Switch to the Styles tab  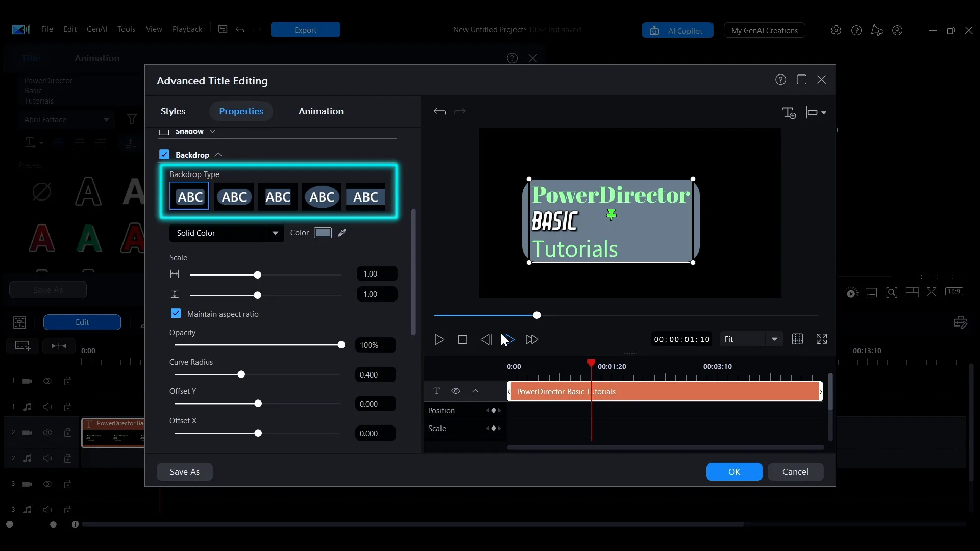[x=173, y=111]
